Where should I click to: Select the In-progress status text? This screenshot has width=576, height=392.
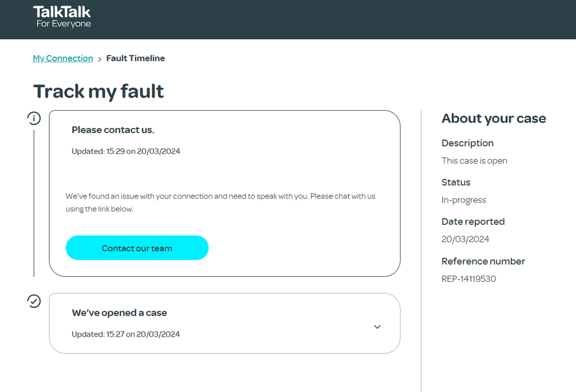(463, 199)
